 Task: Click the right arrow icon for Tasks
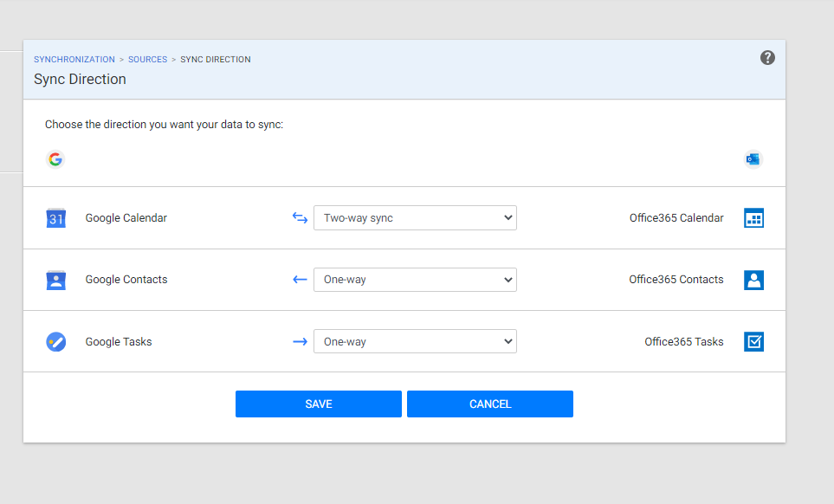pyautogui.click(x=300, y=341)
